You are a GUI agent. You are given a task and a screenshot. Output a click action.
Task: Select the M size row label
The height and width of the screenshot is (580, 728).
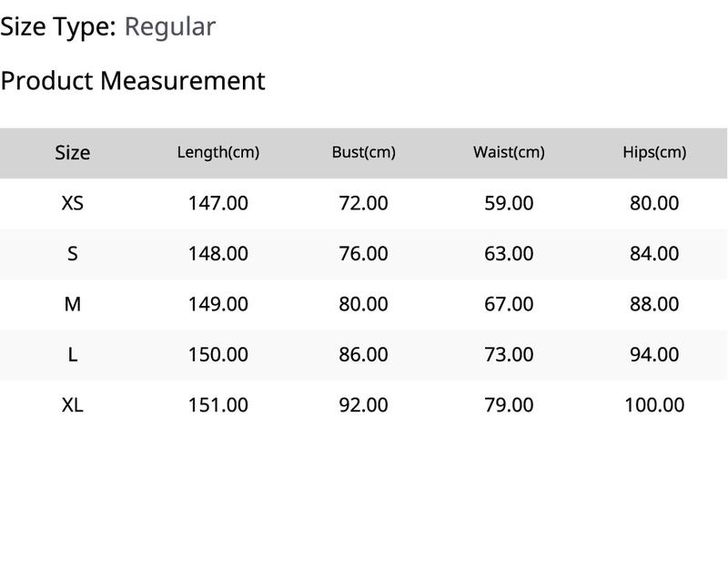pos(73,304)
